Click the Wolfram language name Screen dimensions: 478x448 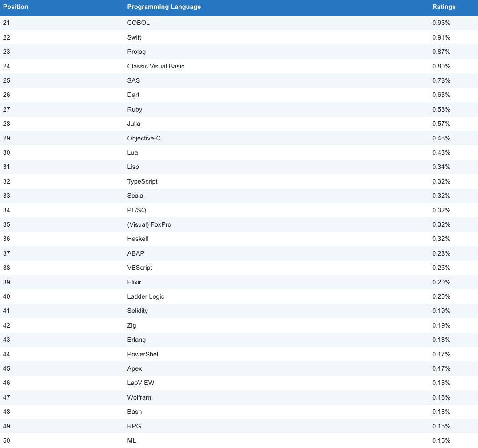(x=139, y=397)
